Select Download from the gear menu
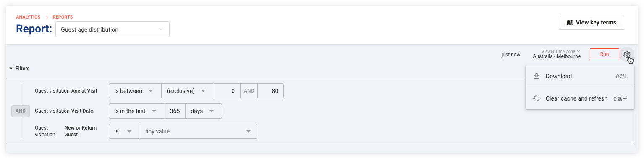Screen dimensions: 644x159 [580, 76]
